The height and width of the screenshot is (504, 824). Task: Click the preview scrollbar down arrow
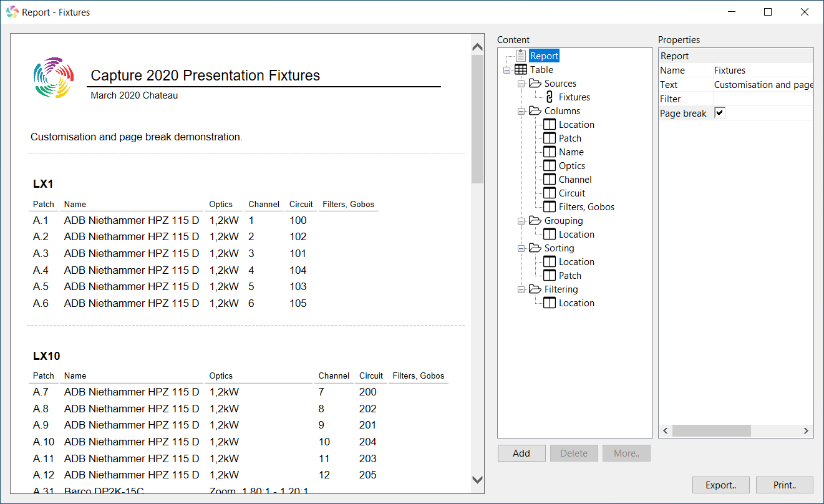pos(478,480)
